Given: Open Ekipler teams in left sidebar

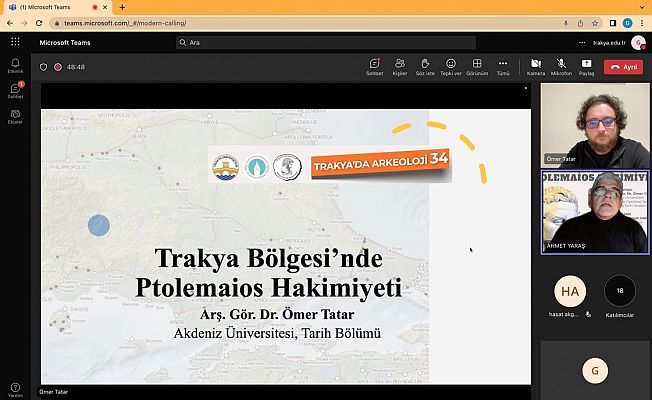Looking at the screenshot, I should click(15, 116).
